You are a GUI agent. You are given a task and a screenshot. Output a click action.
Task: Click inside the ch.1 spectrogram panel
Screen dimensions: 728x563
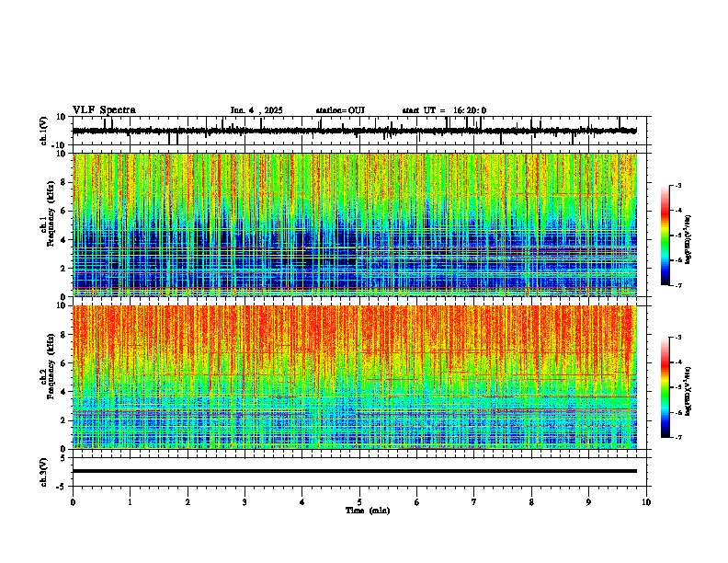355,224
